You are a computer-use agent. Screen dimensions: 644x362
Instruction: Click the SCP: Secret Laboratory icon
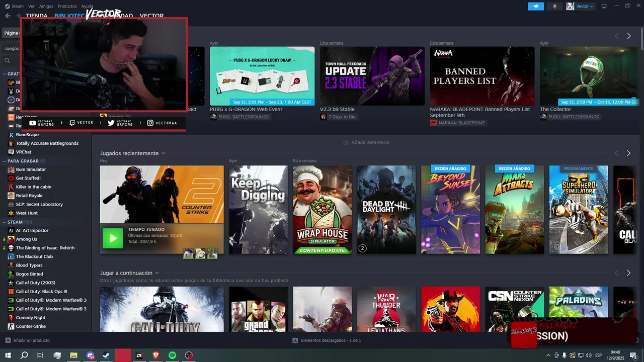tap(11, 204)
